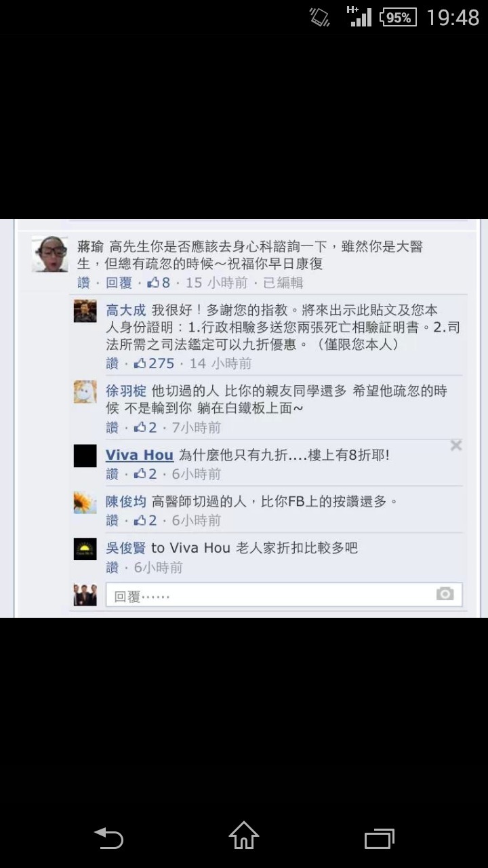The width and height of the screenshot is (488, 868).
Task: Tap the thumbs-up count 8 on 蔣瑜's comment
Action: pyautogui.click(x=159, y=283)
